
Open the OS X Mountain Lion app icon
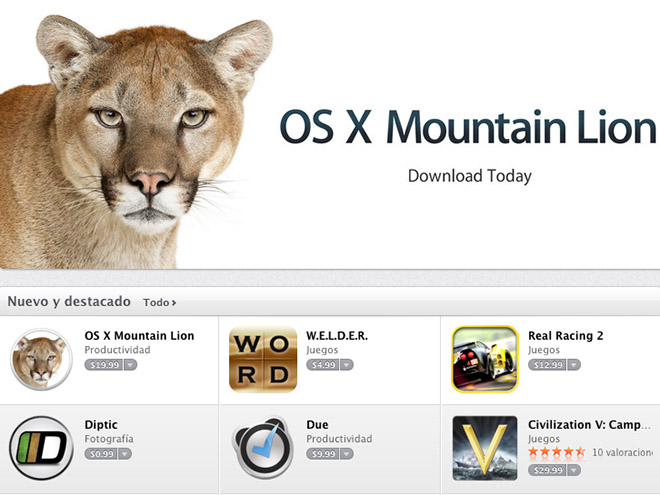[41, 359]
